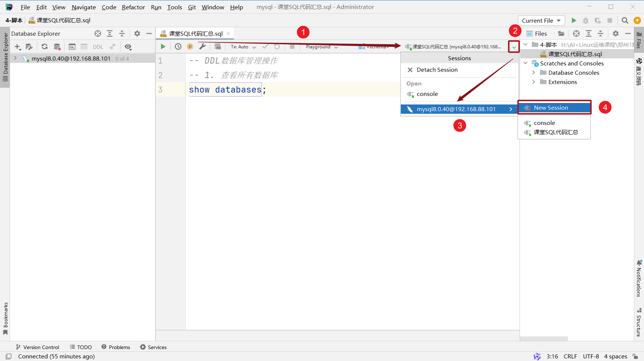The width and height of the screenshot is (644, 361).
Task: Click the CRLF line separator in status bar
Action: (x=570, y=357)
